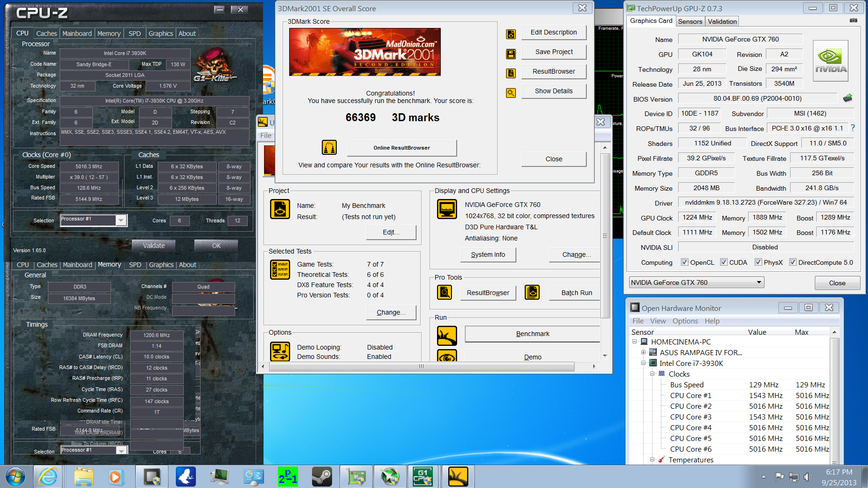
Task: Click the G1 CPU-Z taskbar icon
Action: [422, 477]
